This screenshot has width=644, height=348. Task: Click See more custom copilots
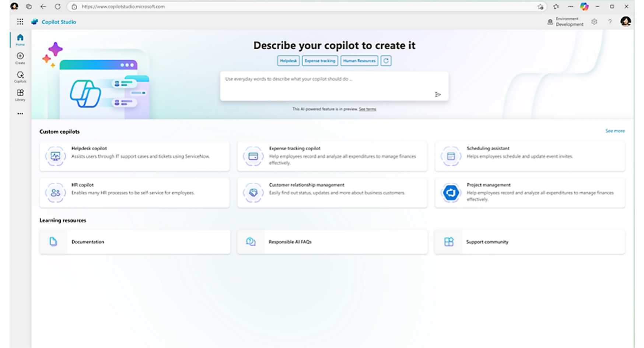coord(615,131)
